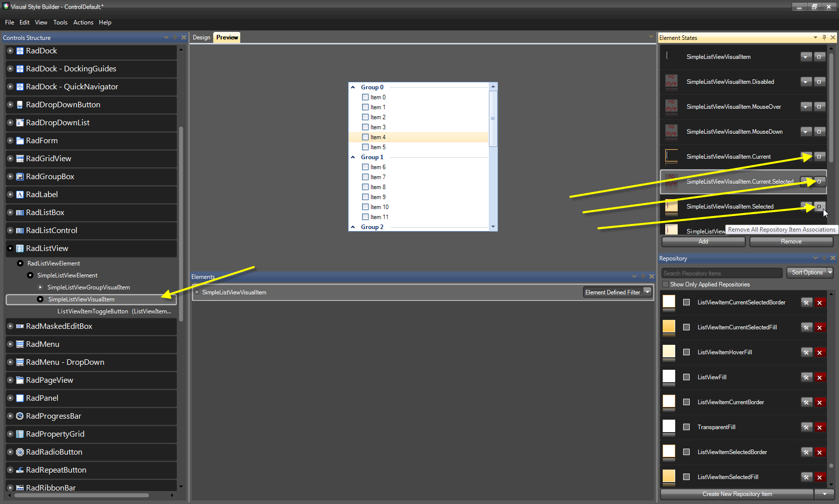Collapse the RadListView node
The height and width of the screenshot is (504, 839).
click(x=10, y=249)
